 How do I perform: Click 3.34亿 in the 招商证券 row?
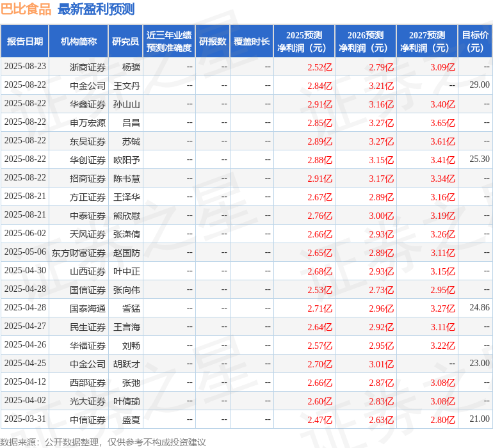(x=442, y=179)
